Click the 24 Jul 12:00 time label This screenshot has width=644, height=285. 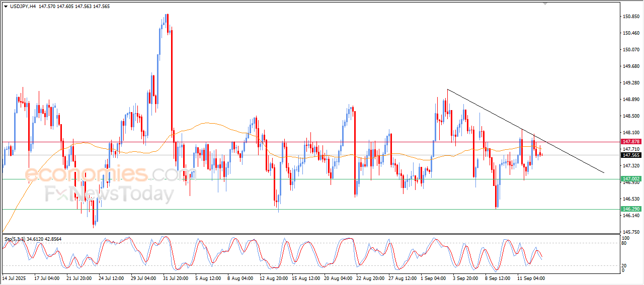tap(111, 278)
